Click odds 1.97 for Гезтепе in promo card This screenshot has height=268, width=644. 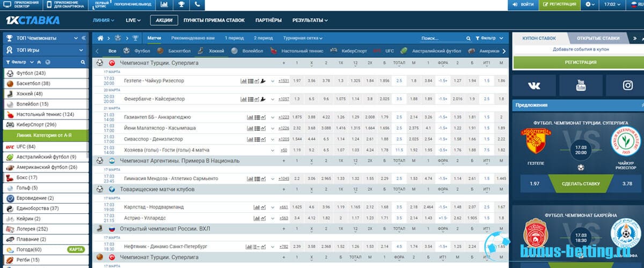534,184
